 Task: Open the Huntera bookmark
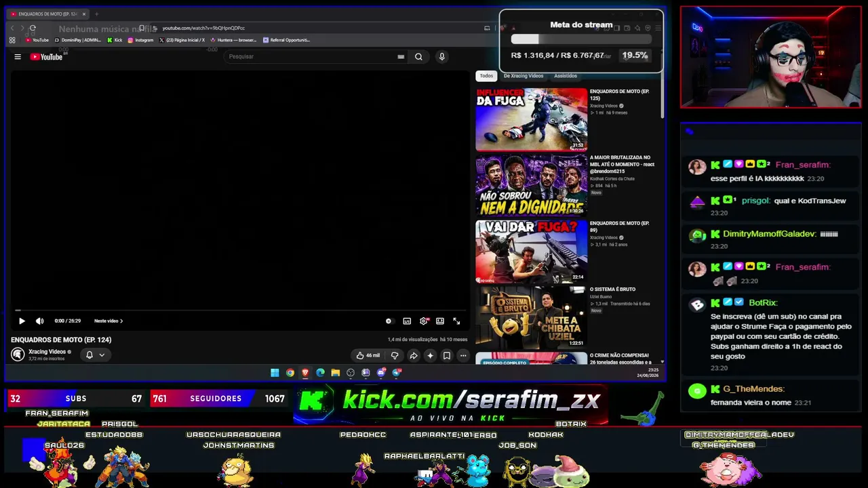(233, 40)
